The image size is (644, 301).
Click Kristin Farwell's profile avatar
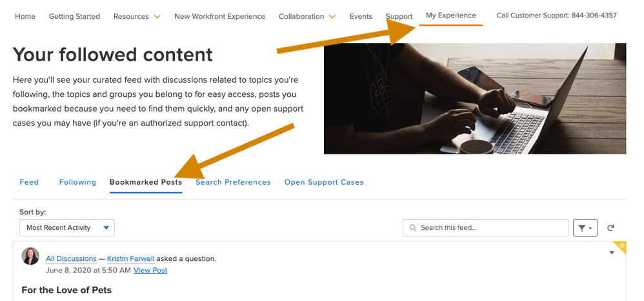(x=31, y=256)
